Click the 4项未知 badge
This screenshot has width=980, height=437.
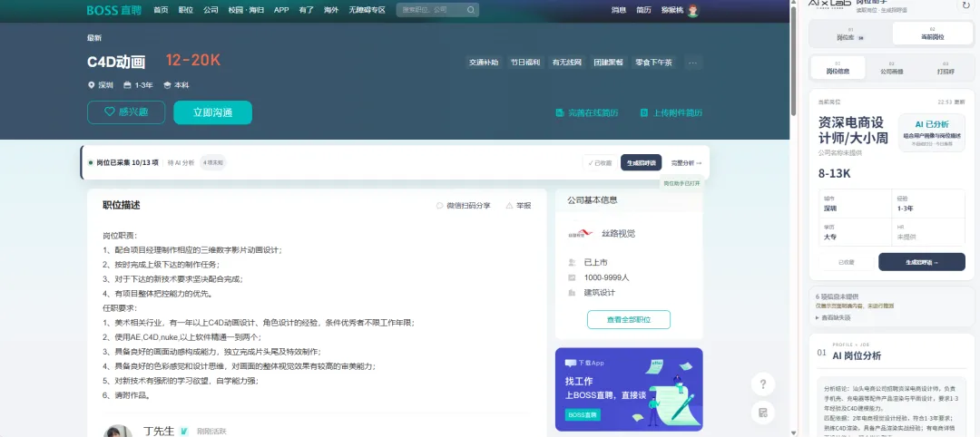pos(214,163)
